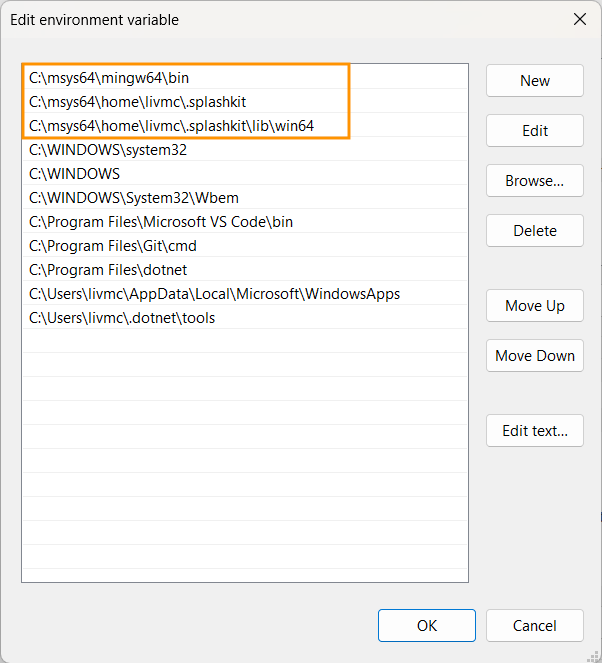
Task: Click the Move Up button
Action: [534, 306]
